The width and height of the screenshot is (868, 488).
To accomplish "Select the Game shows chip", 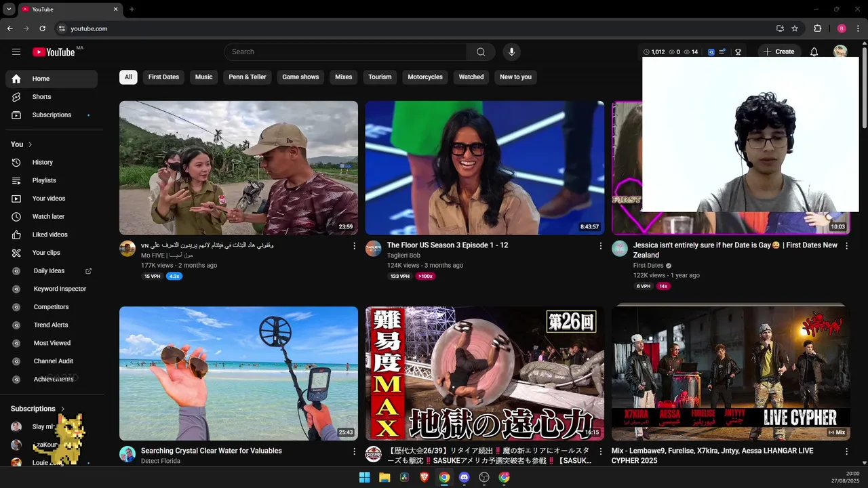I will (x=300, y=77).
